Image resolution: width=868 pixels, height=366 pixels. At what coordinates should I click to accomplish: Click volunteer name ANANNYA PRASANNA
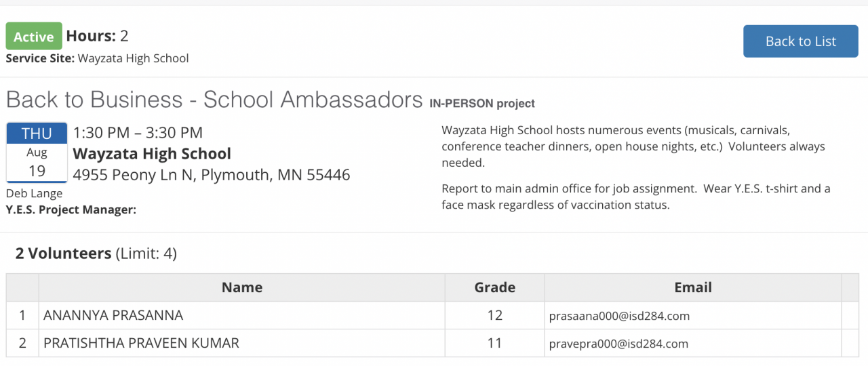[x=113, y=315]
